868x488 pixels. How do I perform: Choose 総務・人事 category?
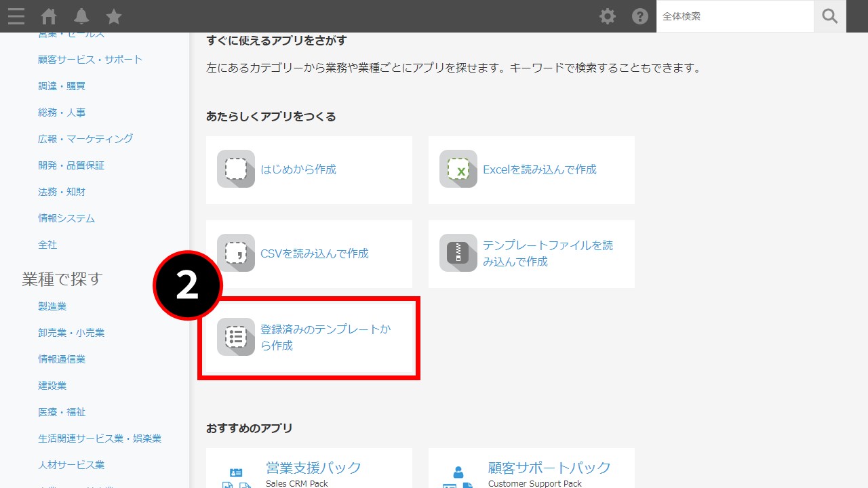pos(62,113)
